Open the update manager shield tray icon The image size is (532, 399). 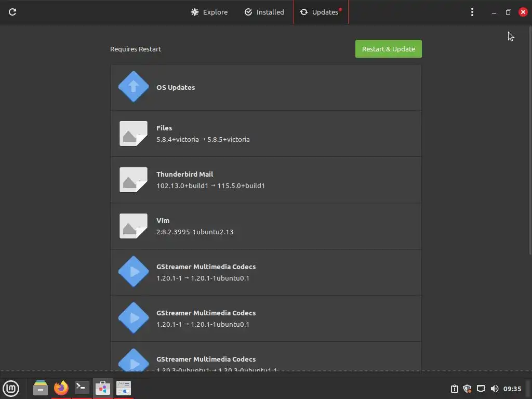point(467,389)
